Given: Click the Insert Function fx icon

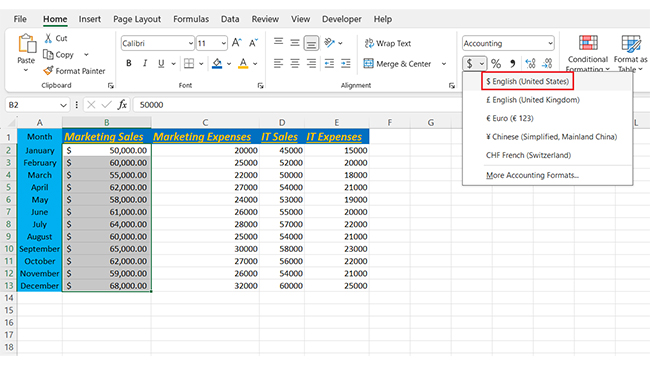Looking at the screenshot, I should click(x=122, y=105).
